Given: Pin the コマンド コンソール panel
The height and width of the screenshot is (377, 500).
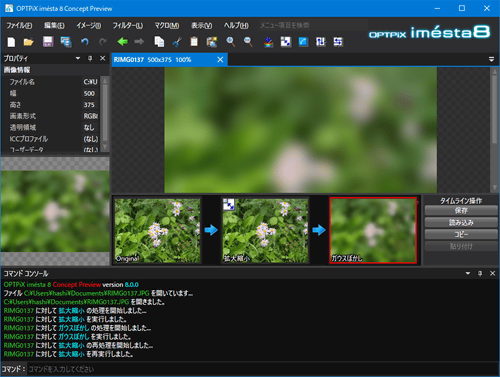Looking at the screenshot, I should point(480,273).
